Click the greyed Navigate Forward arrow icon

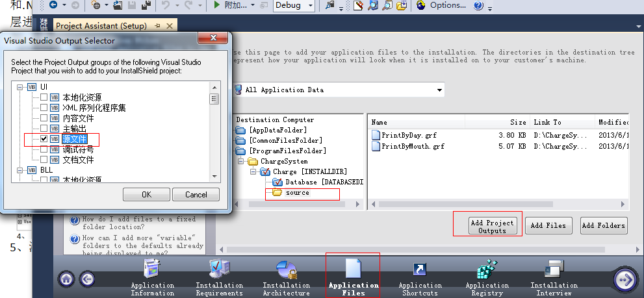[75, 5]
